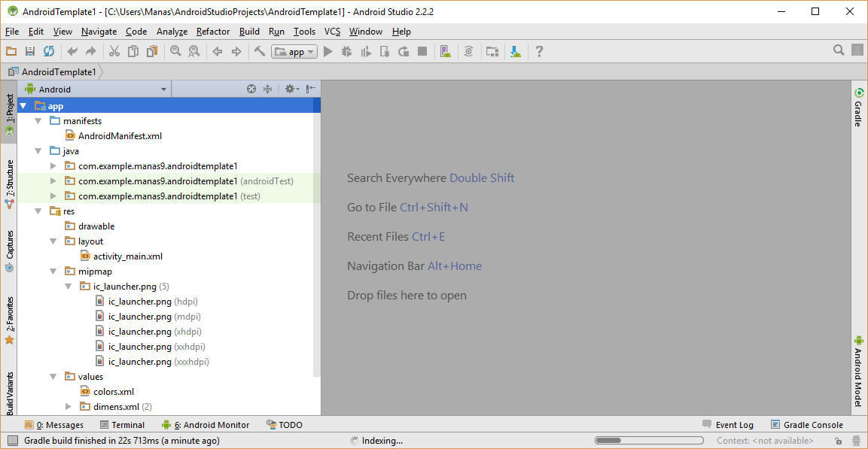Image resolution: width=868 pixels, height=449 pixels.
Task: Open the Android view selector dropdown
Action: click(x=95, y=89)
